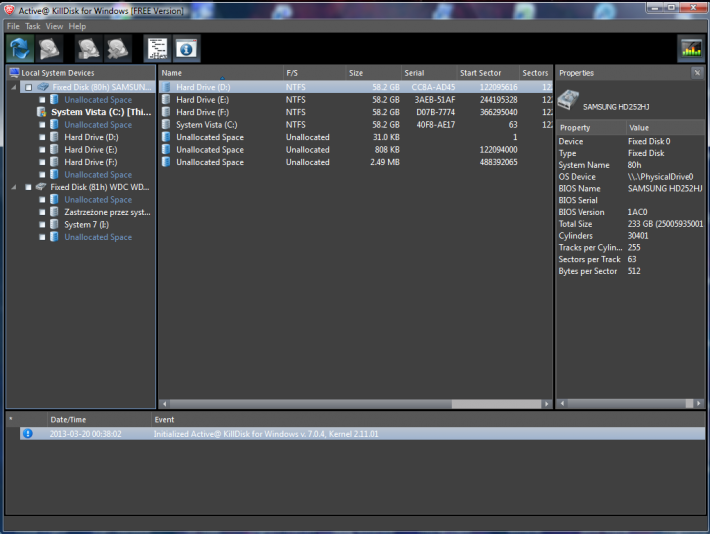710x534 pixels.
Task: Click the Property column header in Properties
Action: point(591,128)
